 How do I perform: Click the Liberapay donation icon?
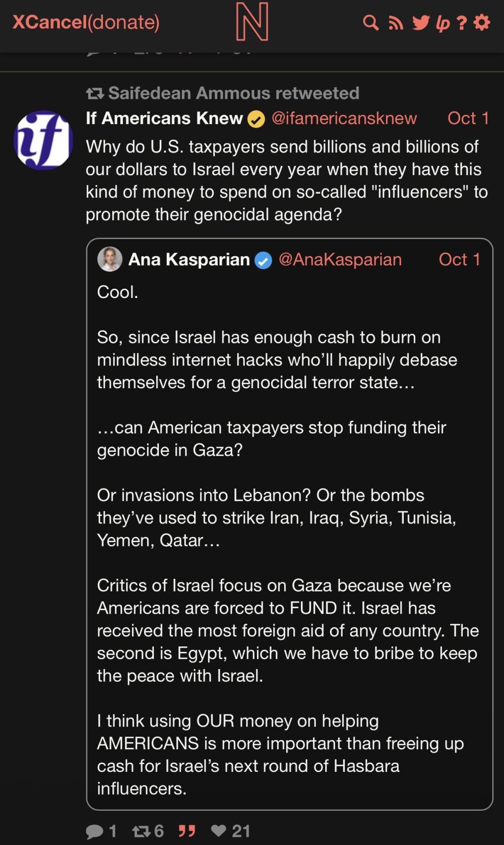point(443,23)
